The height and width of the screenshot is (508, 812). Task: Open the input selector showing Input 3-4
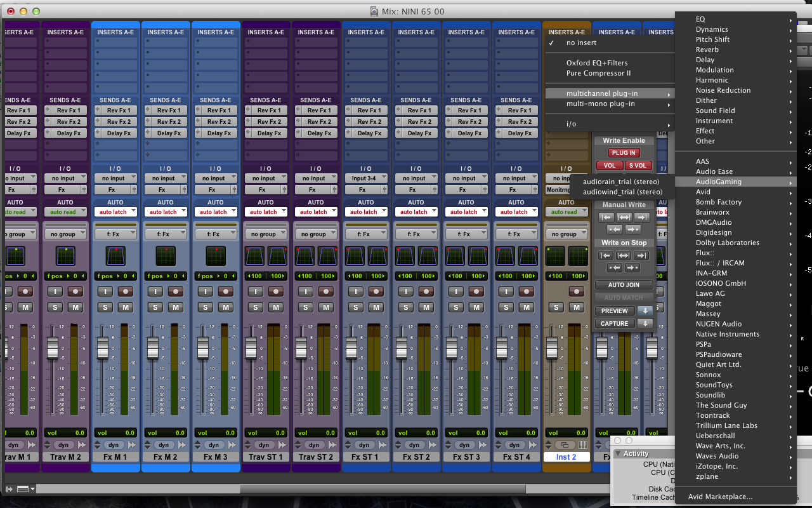[367, 178]
